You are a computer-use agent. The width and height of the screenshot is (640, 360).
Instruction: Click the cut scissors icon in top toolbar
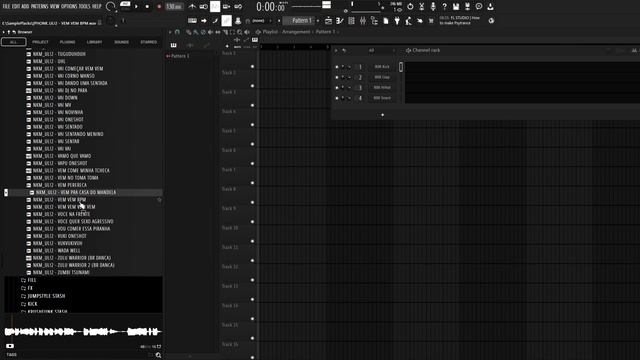(x=422, y=7)
